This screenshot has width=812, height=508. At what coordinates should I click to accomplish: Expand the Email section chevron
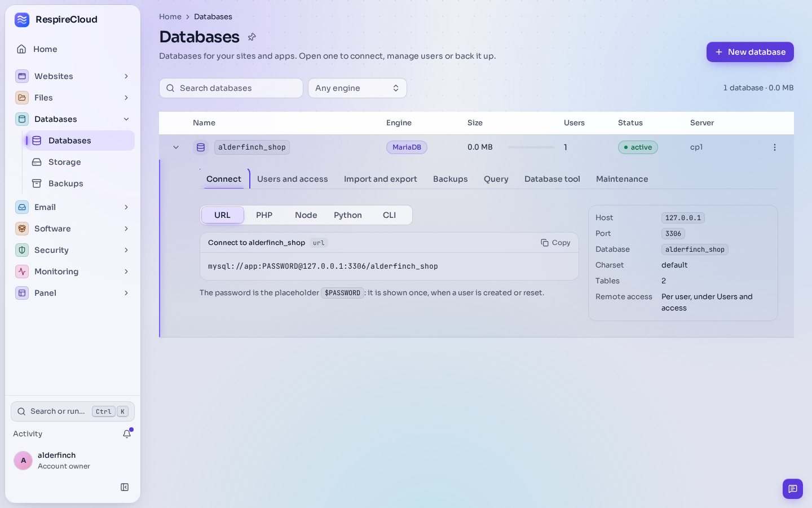click(126, 207)
